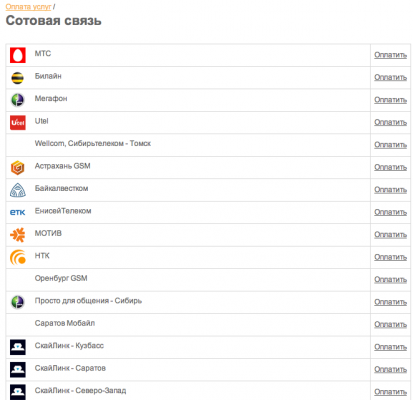Select the МОТИВ operator name
The image size is (413, 400).
[x=48, y=233]
